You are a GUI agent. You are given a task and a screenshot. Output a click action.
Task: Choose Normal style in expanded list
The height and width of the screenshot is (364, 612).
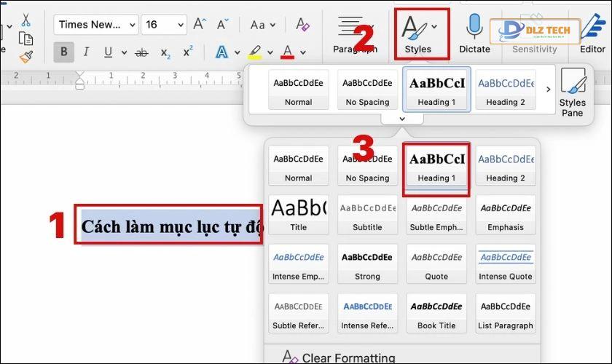[x=298, y=166]
